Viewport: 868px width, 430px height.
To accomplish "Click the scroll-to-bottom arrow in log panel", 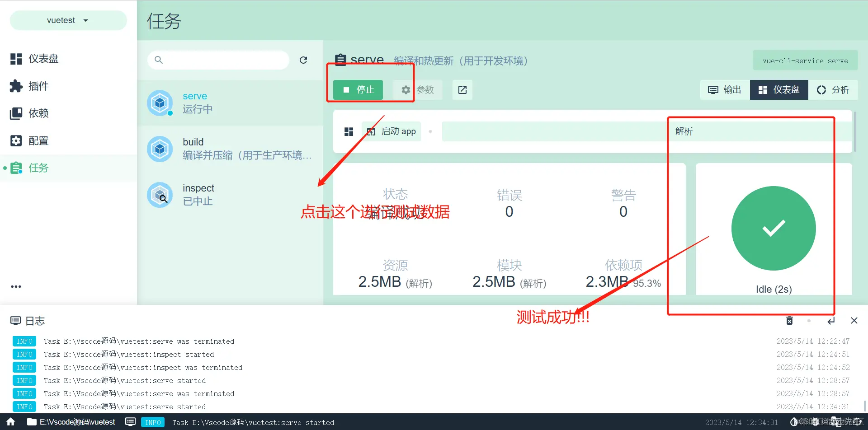I will pyautogui.click(x=831, y=321).
